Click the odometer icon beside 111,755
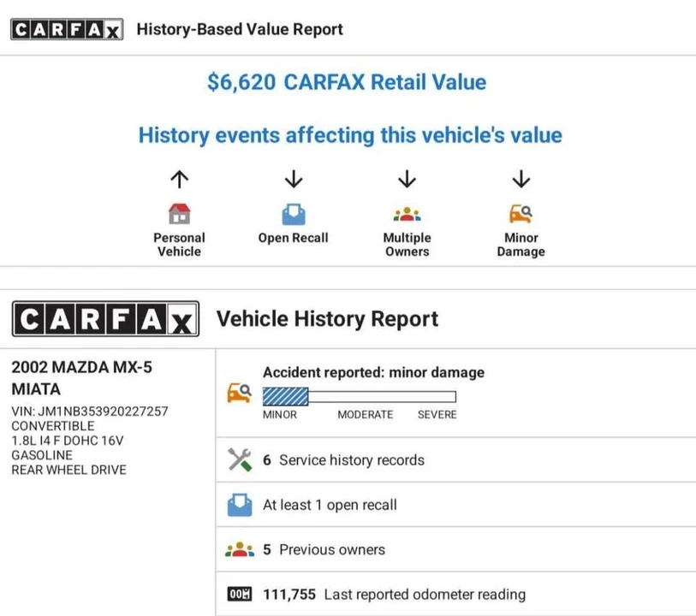The image size is (696, 616). tap(240, 594)
